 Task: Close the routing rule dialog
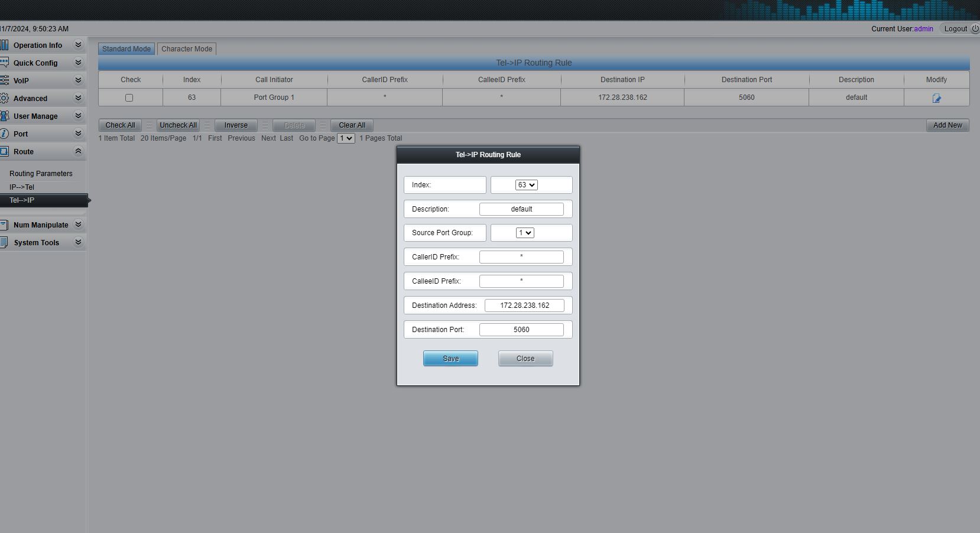525,359
